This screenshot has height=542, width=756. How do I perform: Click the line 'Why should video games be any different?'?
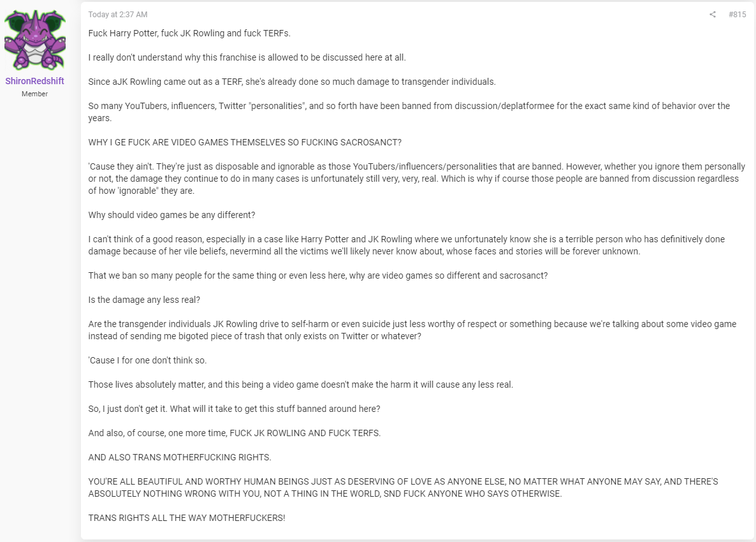pos(171,215)
